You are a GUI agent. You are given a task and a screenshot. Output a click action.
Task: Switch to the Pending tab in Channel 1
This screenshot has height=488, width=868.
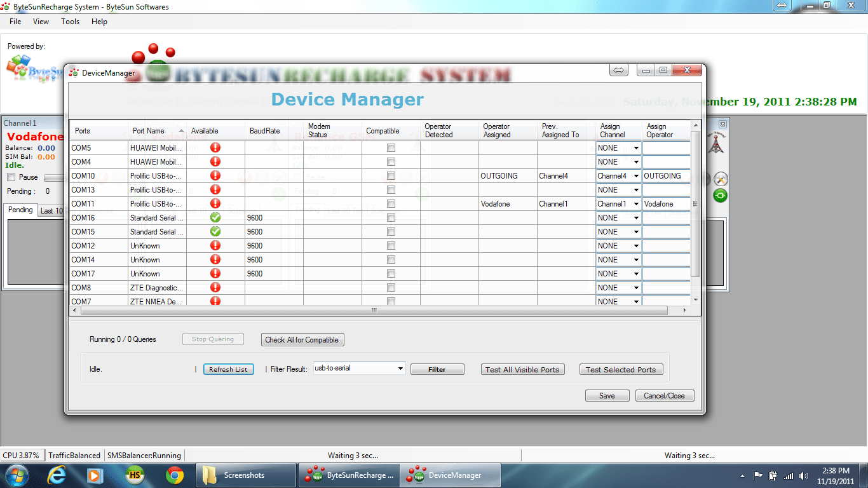click(20, 210)
